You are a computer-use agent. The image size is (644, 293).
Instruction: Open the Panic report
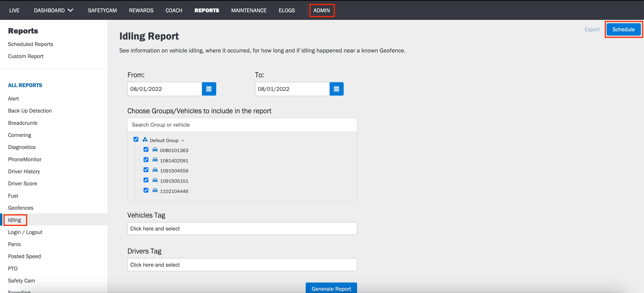[x=15, y=244]
